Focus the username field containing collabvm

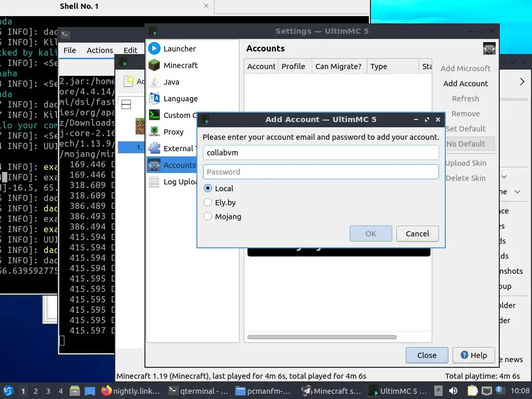(321, 153)
